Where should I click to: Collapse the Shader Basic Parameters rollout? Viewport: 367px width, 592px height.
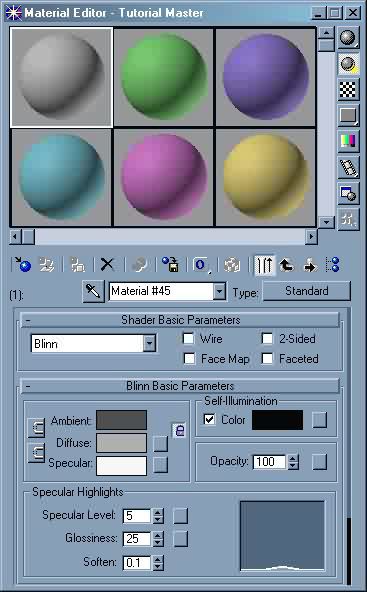point(180,320)
